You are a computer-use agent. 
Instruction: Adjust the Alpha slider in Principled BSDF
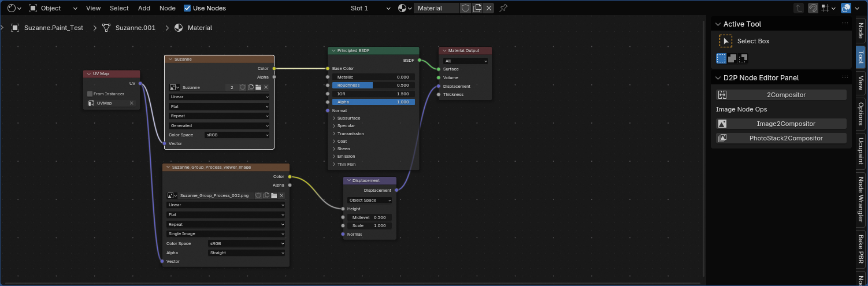[x=373, y=102]
